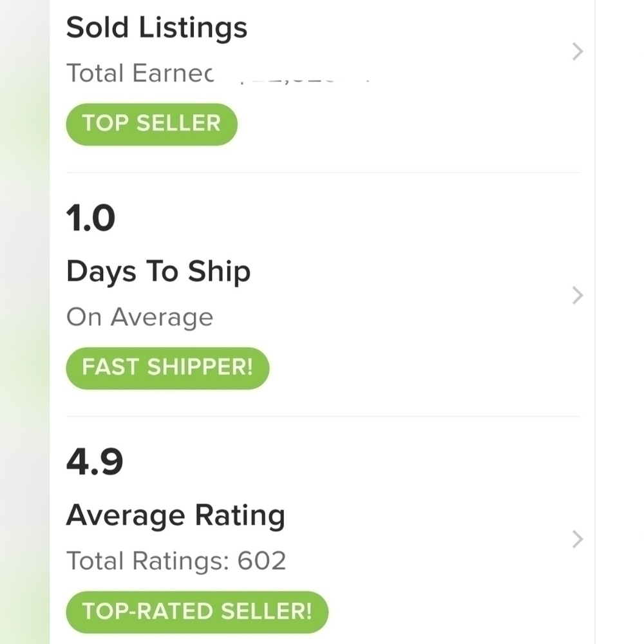Open Sold Listings chevron arrow
The height and width of the screenshot is (644, 644).
[x=578, y=52]
